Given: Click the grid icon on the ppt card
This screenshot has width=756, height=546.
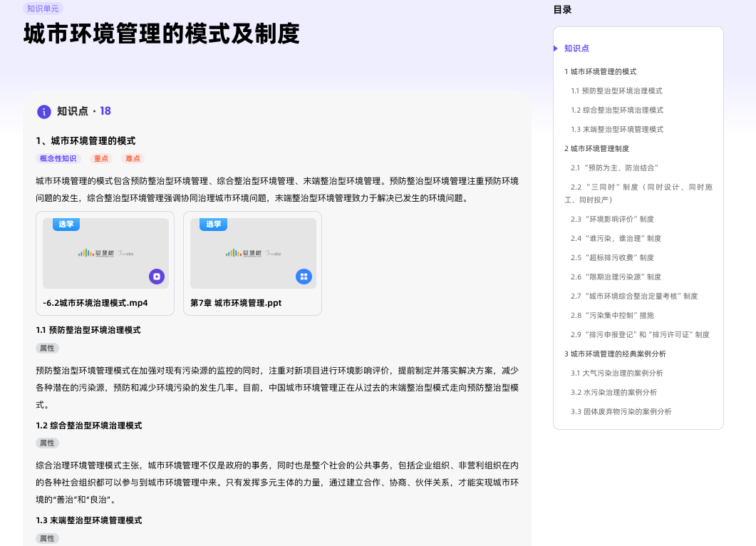Looking at the screenshot, I should [304, 277].
